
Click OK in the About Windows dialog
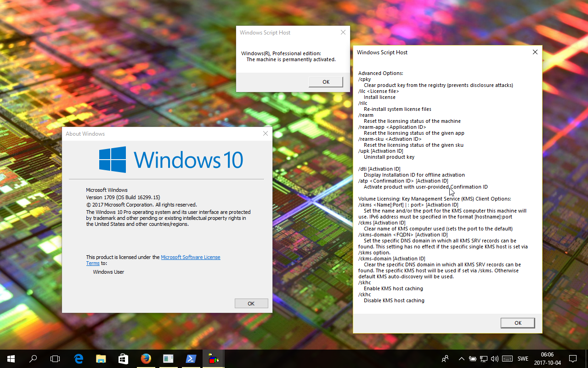(251, 304)
